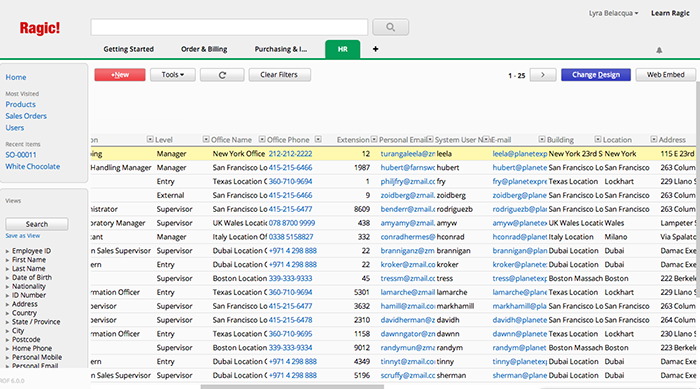Click zoidberg system user cell
Screen dimensions: 700x389
coord(451,195)
